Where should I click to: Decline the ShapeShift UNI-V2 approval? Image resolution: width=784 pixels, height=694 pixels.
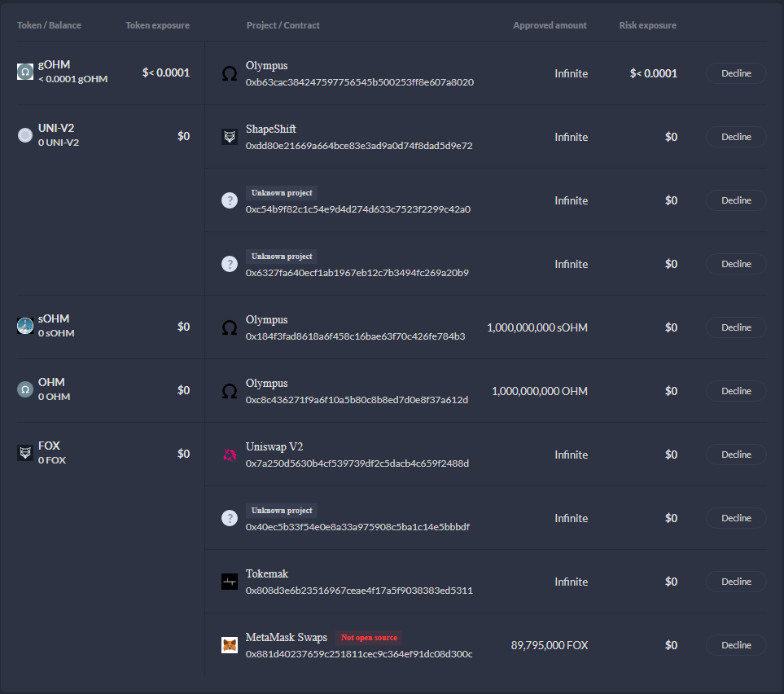(x=736, y=137)
